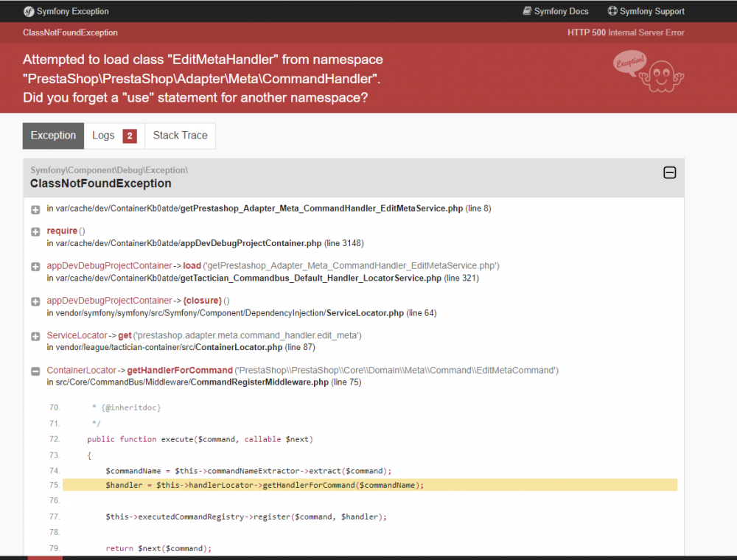Viewport: 737px width, 560px height.
Task: Click ServiceLocator.php file link
Action: tap(366, 313)
